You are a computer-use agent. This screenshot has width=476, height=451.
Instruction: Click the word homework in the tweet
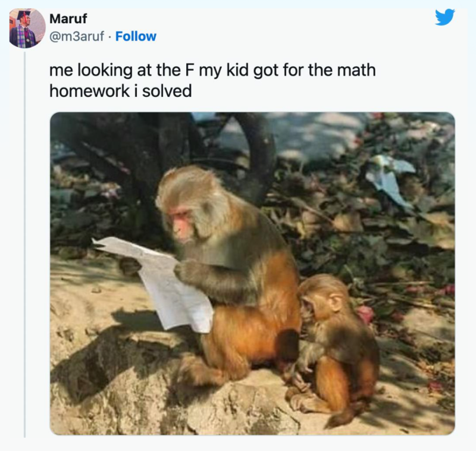pos(90,91)
